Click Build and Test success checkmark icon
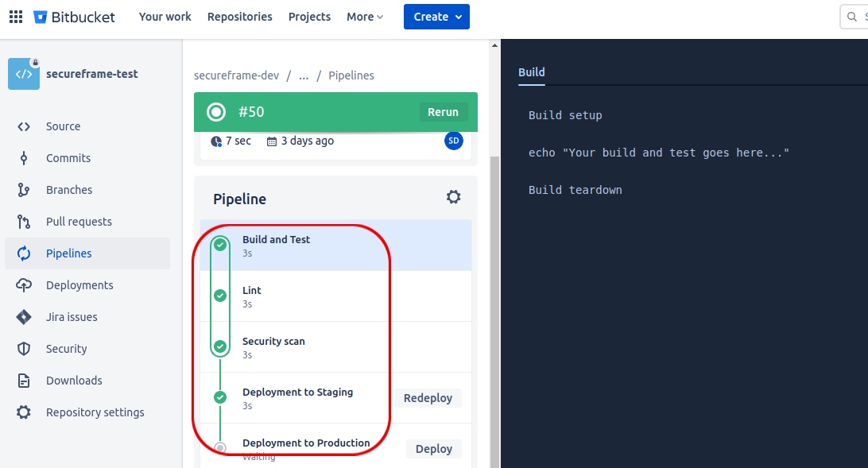The width and height of the screenshot is (868, 468). [220, 244]
